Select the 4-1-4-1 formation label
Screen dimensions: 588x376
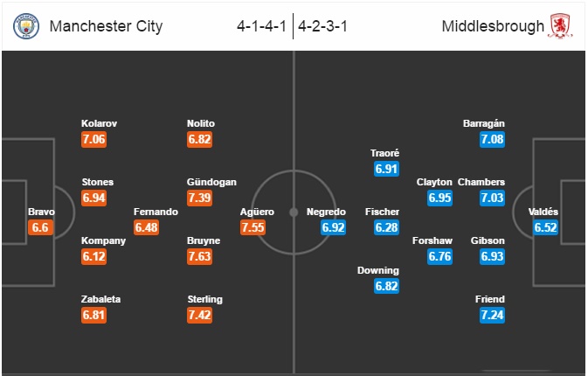(x=261, y=26)
